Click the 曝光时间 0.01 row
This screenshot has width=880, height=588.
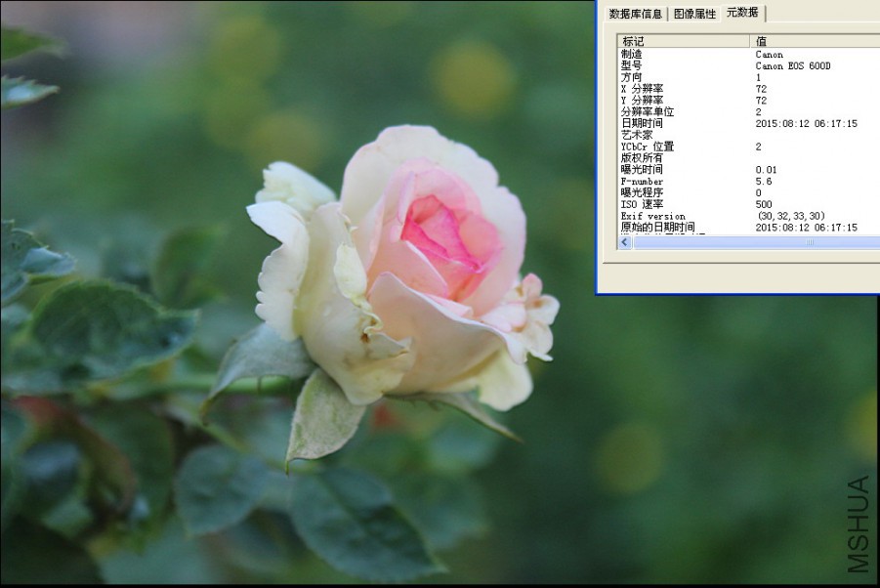703,169
